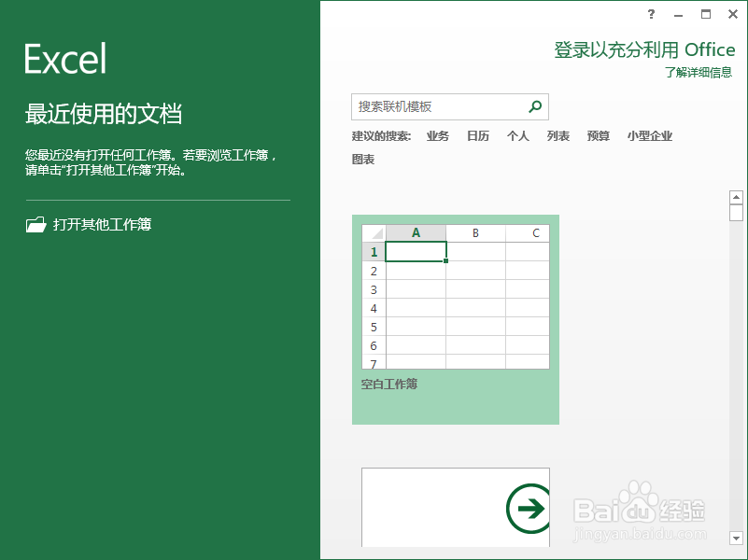Select cell A1 in the blank workbook preview

(416, 251)
